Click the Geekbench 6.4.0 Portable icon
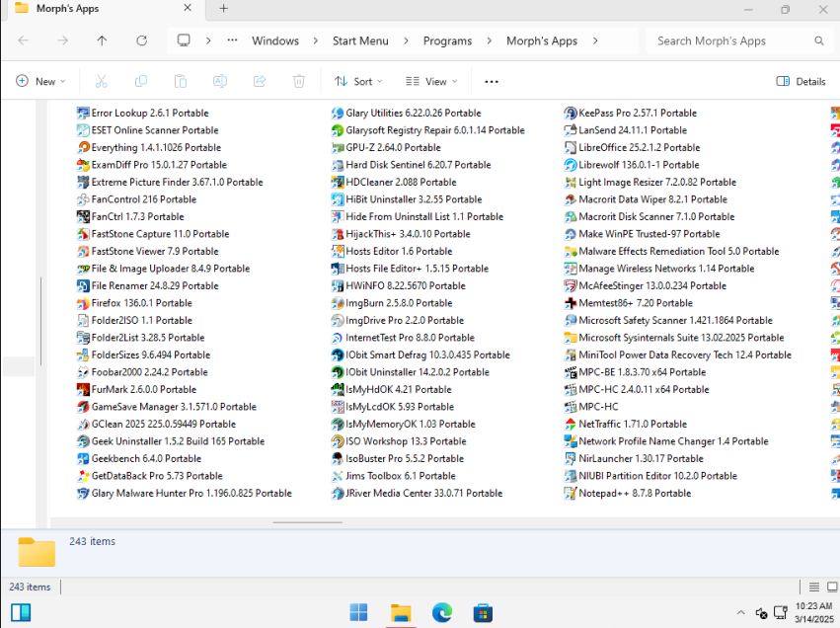Image resolution: width=840 pixels, height=628 pixels. 83,459
